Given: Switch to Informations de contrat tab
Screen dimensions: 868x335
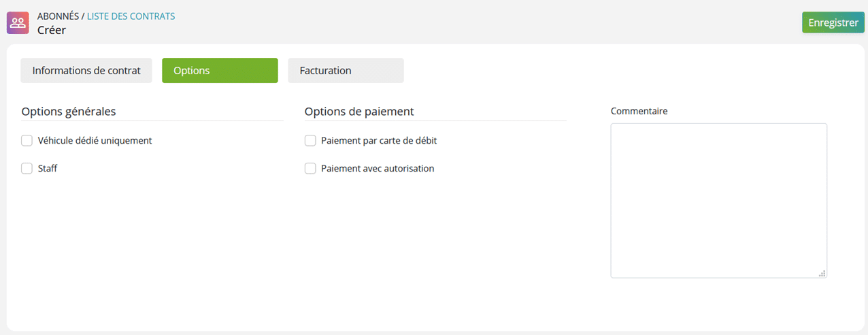Looking at the screenshot, I should click(x=86, y=71).
